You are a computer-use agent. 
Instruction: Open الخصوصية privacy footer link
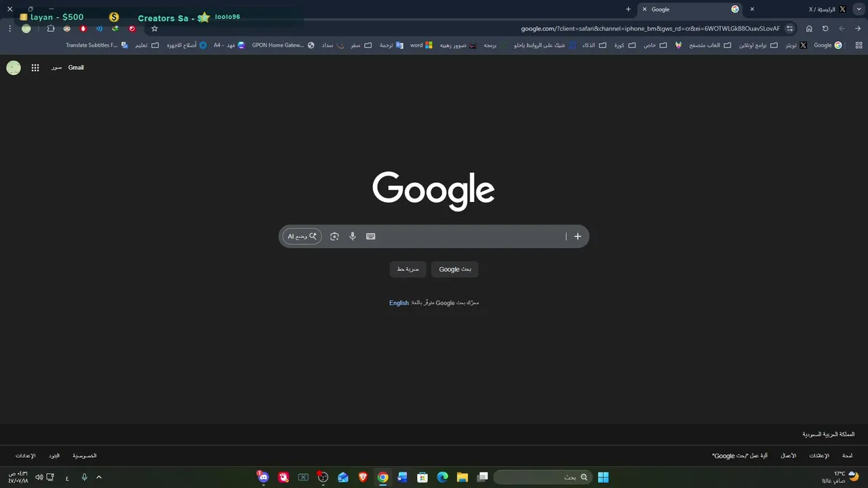pyautogui.click(x=85, y=456)
